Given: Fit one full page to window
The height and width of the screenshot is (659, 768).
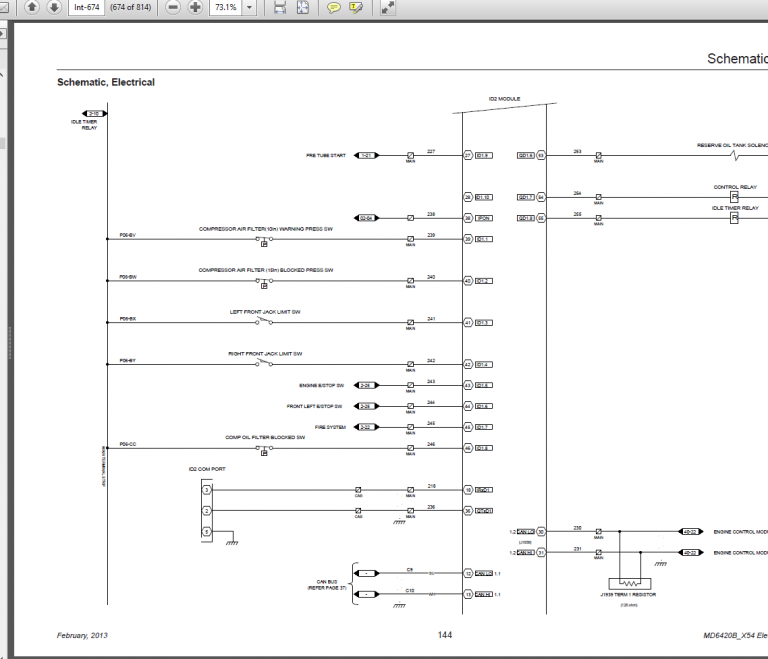Looking at the screenshot, I should [x=303, y=7].
